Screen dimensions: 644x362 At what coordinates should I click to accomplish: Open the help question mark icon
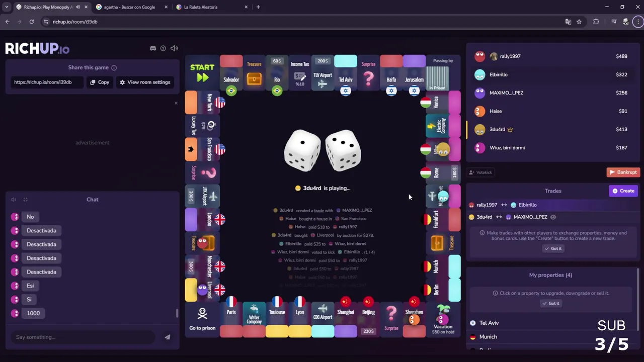(163, 48)
